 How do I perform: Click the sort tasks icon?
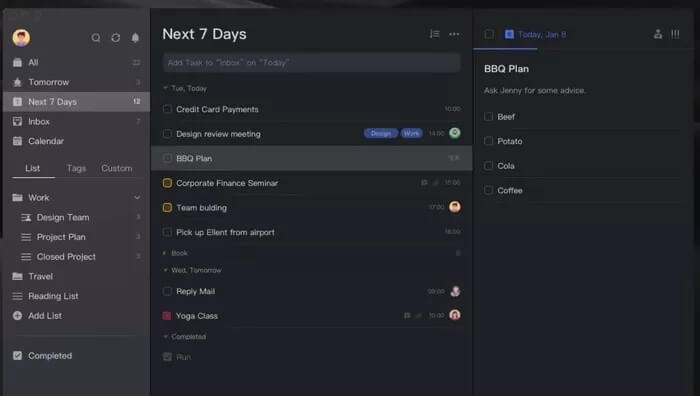tap(434, 34)
